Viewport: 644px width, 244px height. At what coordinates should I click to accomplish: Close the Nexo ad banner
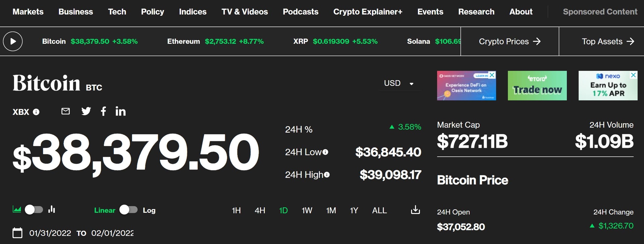click(x=633, y=75)
